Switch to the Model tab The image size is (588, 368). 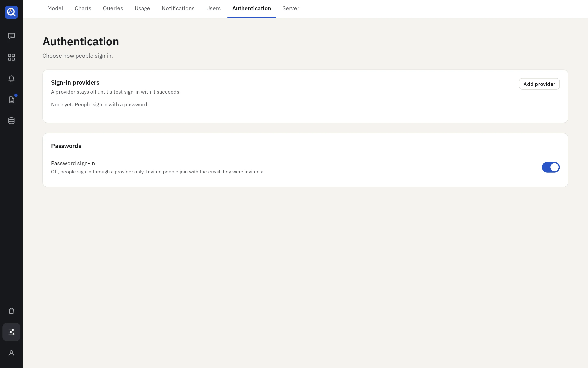click(x=55, y=9)
